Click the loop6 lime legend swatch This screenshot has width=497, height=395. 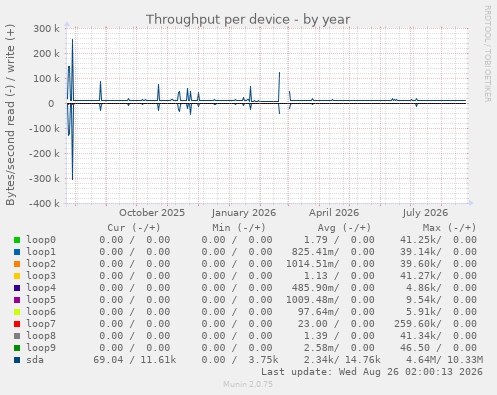17,312
